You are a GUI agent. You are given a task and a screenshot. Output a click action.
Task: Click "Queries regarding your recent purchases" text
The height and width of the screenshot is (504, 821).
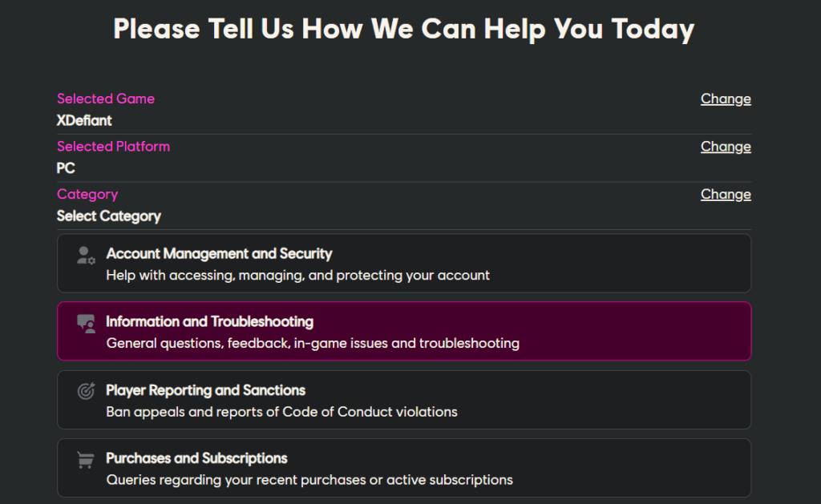coord(309,480)
